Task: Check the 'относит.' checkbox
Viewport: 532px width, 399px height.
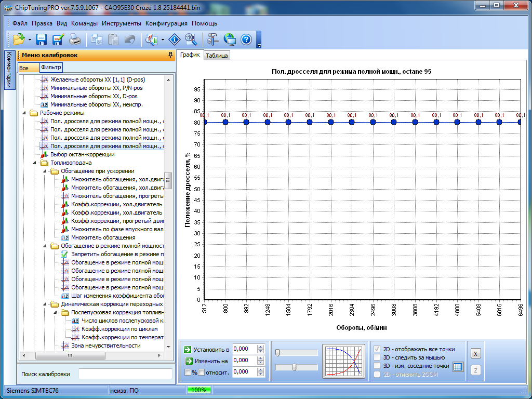Action: point(202,372)
